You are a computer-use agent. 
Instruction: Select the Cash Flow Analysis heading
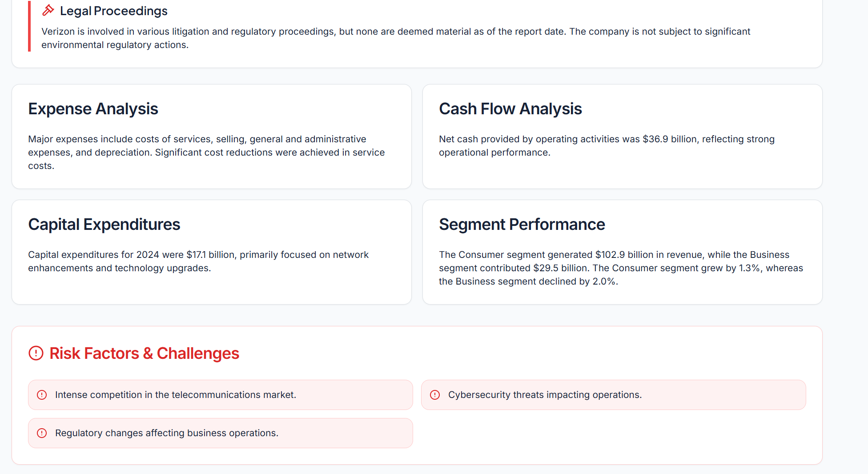click(x=510, y=109)
